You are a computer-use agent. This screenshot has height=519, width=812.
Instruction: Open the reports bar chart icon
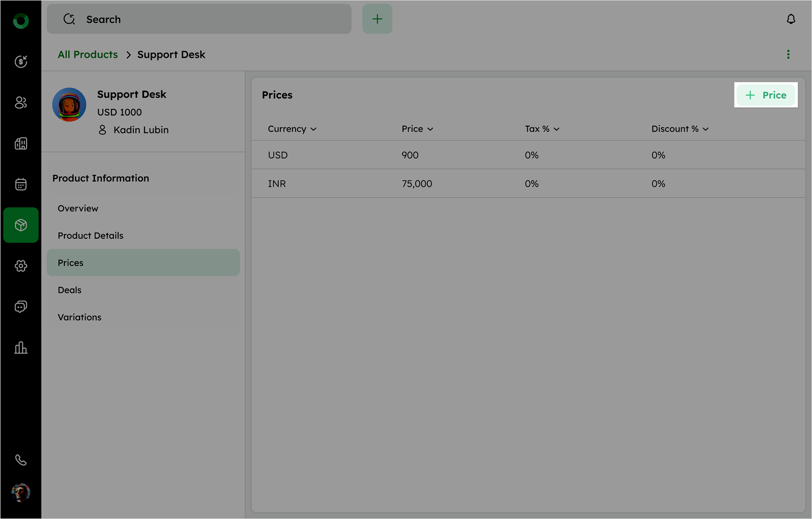(21, 348)
